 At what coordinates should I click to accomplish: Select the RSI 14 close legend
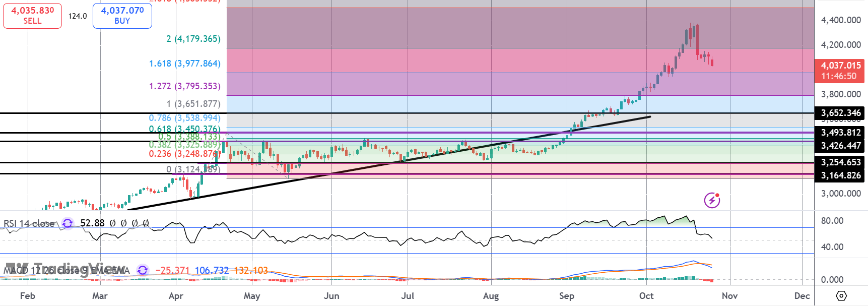(29, 223)
